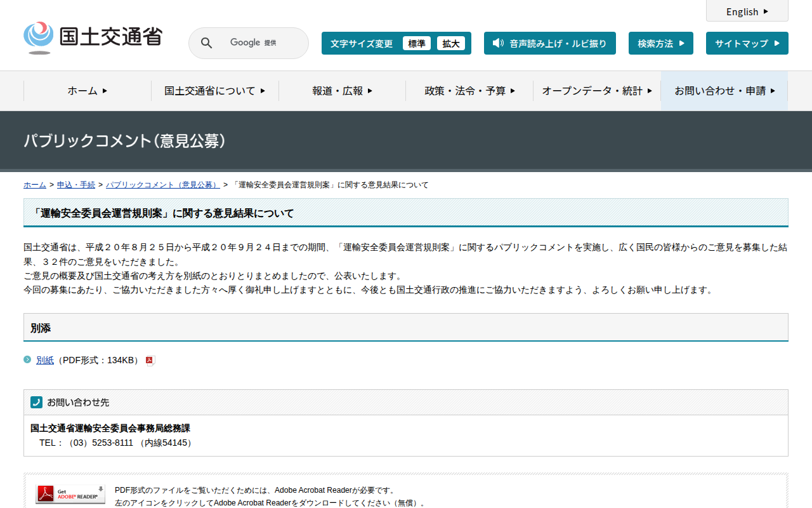This screenshot has width=812, height=508.
Task: Open the 別紙 PDF link
Action: coord(45,360)
